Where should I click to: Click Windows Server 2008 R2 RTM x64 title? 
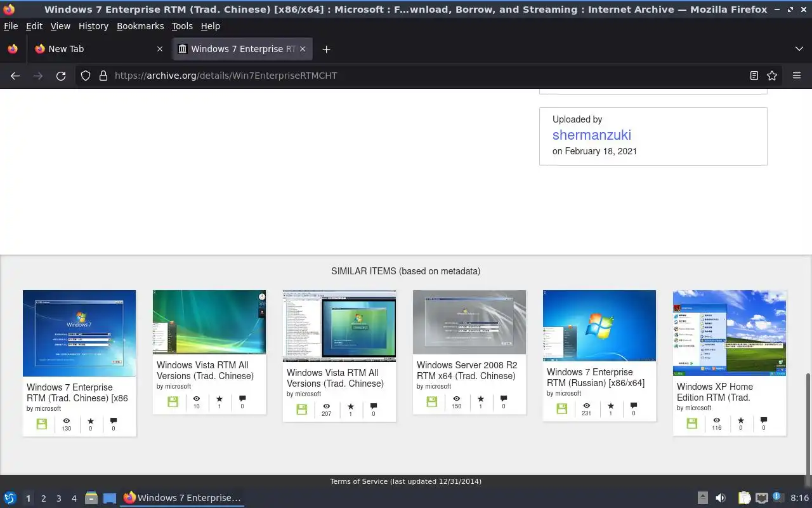point(467,370)
